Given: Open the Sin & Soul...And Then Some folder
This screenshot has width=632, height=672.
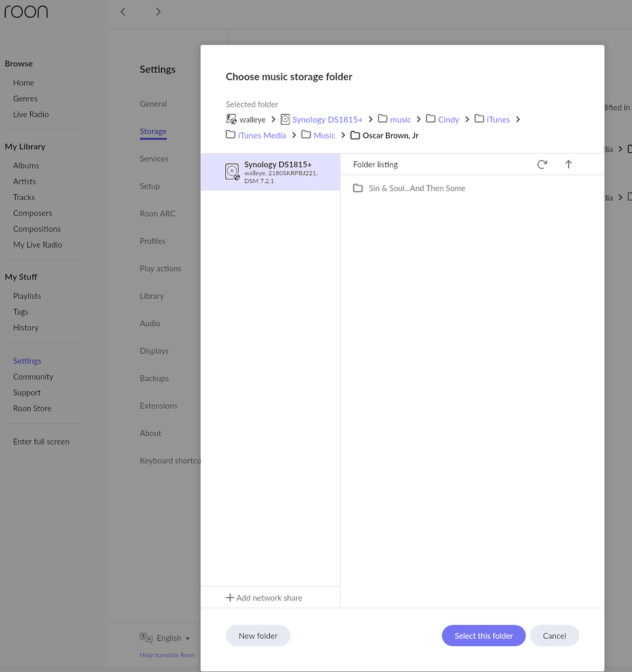Looking at the screenshot, I should coord(416,188).
